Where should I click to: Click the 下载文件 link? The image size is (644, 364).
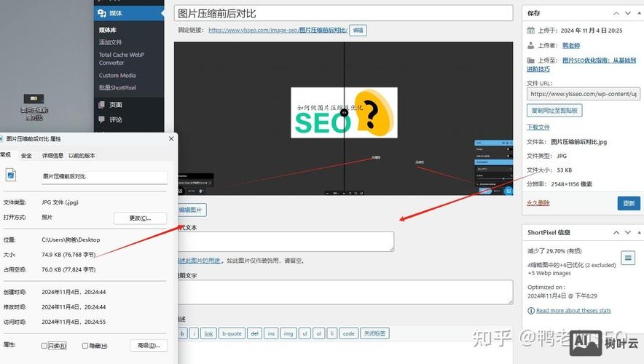pos(538,127)
